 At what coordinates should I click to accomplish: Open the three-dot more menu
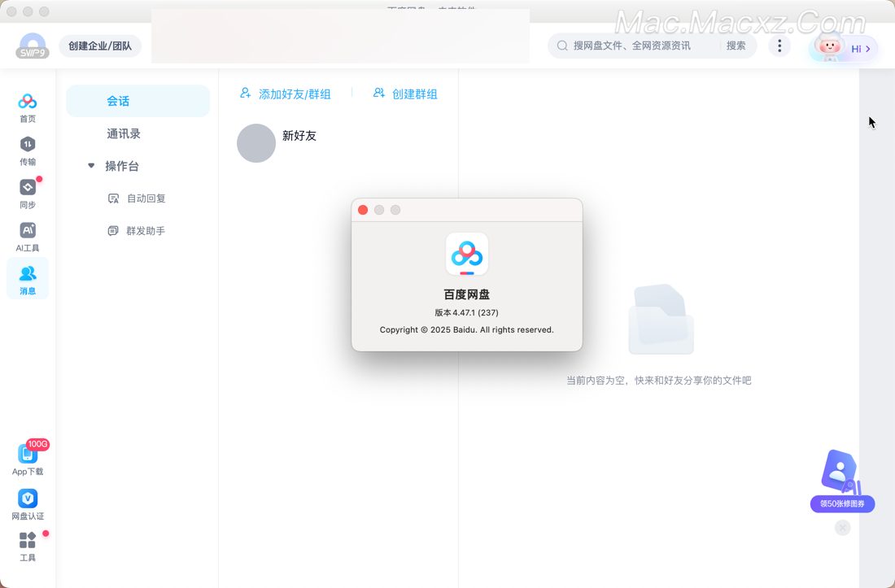779,46
